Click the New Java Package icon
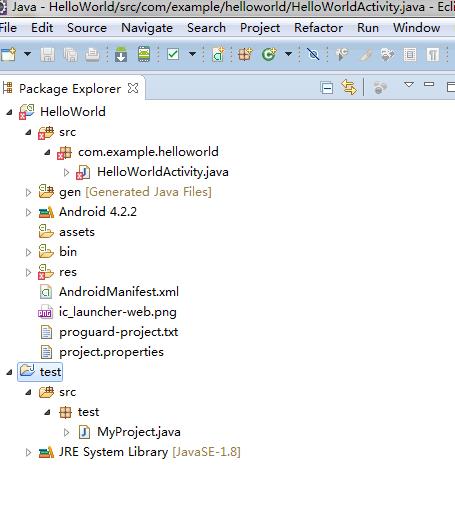The image size is (455, 517). click(x=245, y=54)
